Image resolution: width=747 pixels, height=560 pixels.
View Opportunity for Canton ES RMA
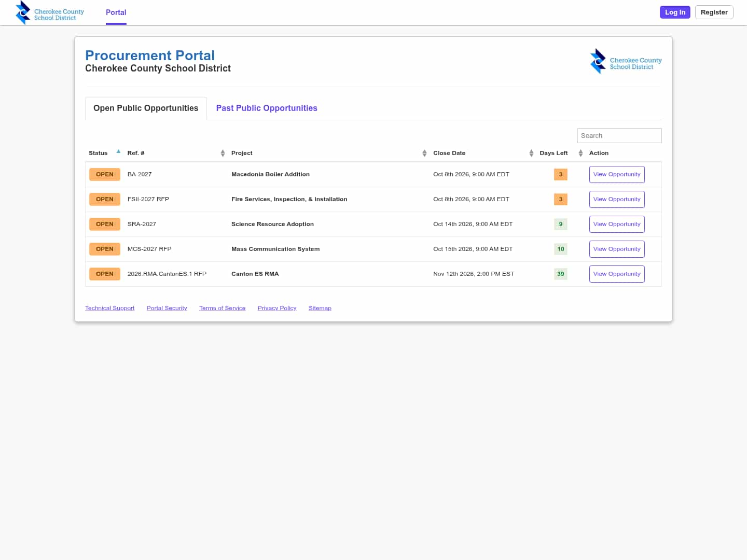(617, 274)
